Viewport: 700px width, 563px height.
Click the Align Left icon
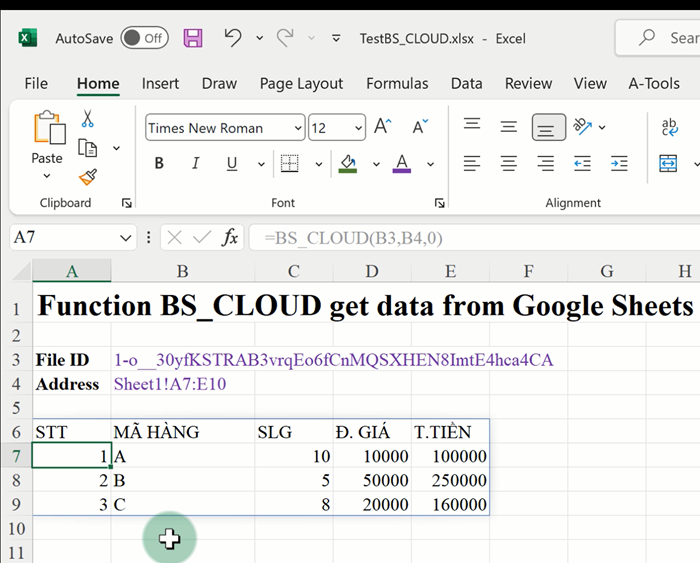(x=472, y=163)
